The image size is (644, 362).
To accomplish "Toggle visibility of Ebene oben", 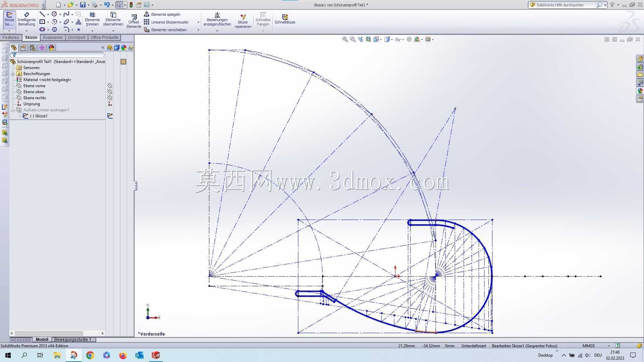I will [110, 92].
